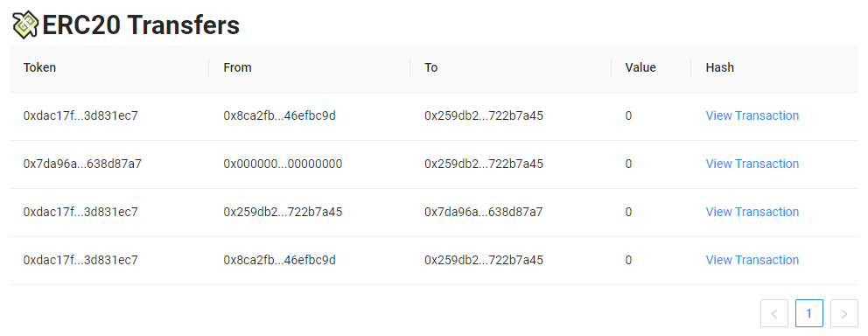Click the Hash column header

(719, 67)
